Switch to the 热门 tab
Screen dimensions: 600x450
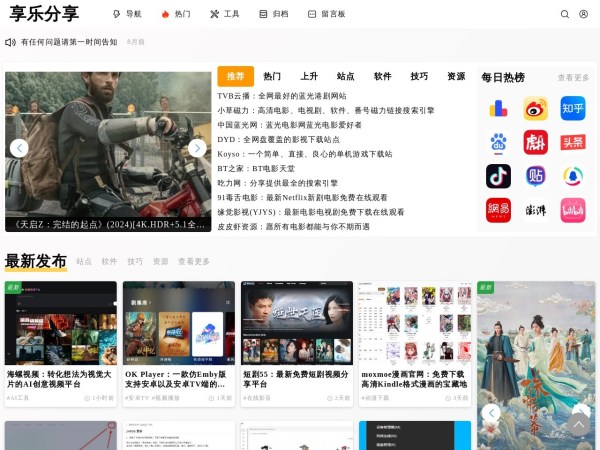(272, 77)
